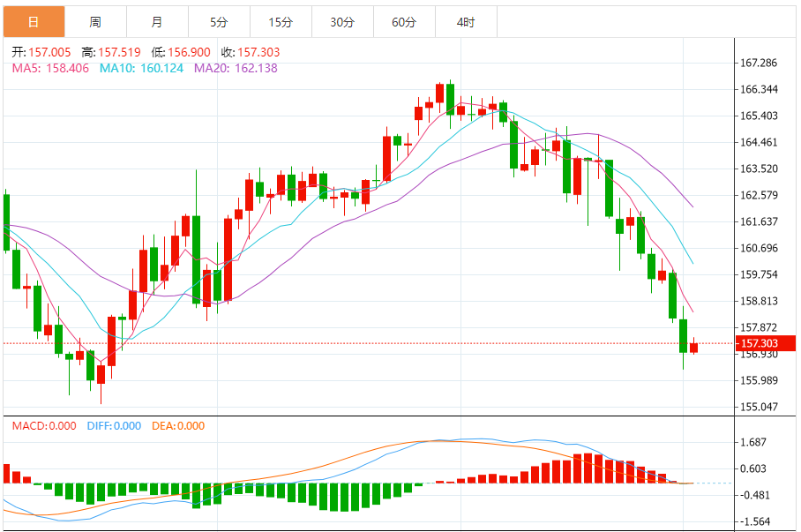
Task: Click the MACD:0.000 indicator label
Action: [x=44, y=426]
